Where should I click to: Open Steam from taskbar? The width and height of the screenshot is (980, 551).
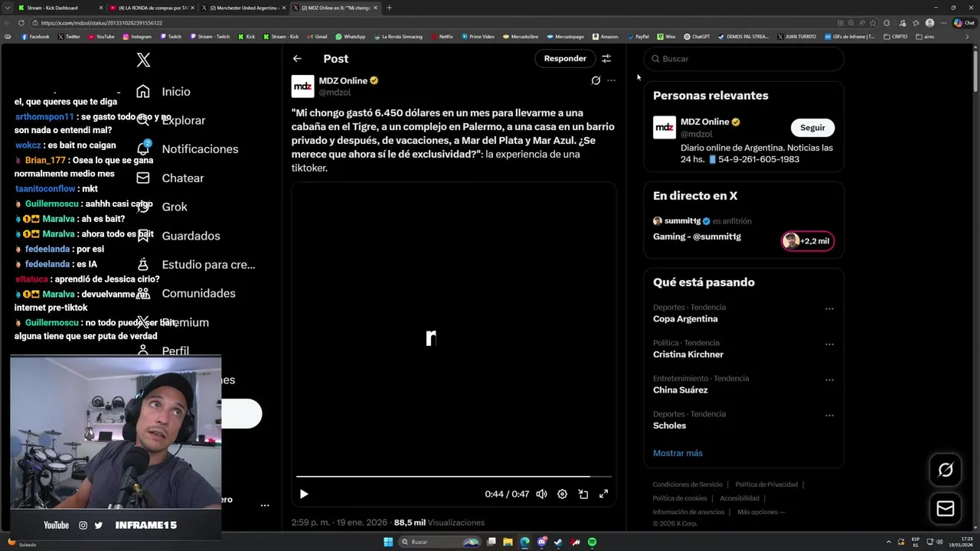click(x=559, y=542)
